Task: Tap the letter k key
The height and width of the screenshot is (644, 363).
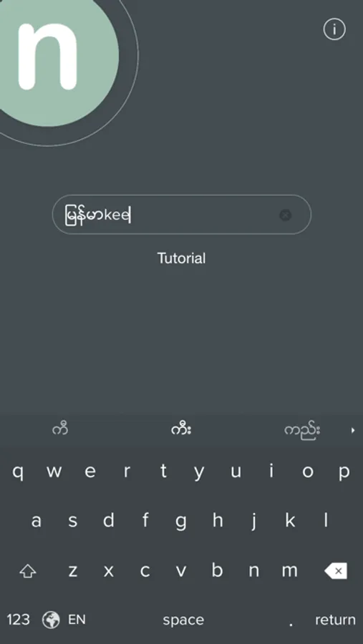Action: [290, 520]
